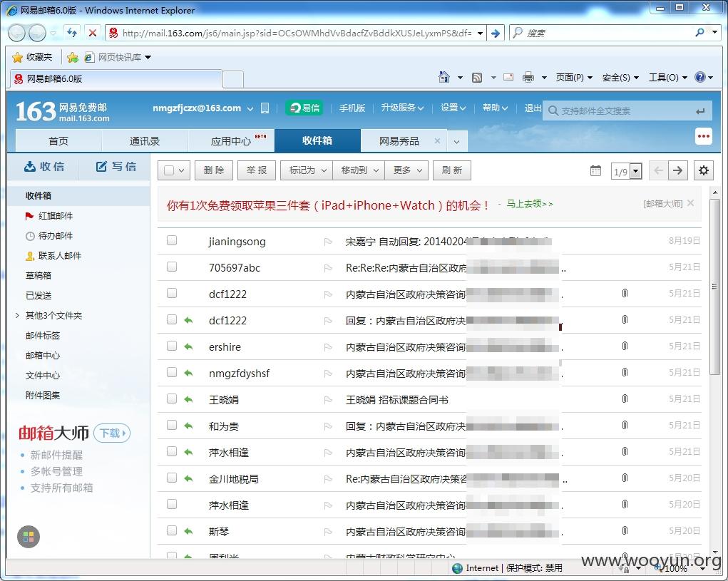Click attachment paperclip on ershire mail
This screenshot has height=581, width=728.
click(x=625, y=346)
